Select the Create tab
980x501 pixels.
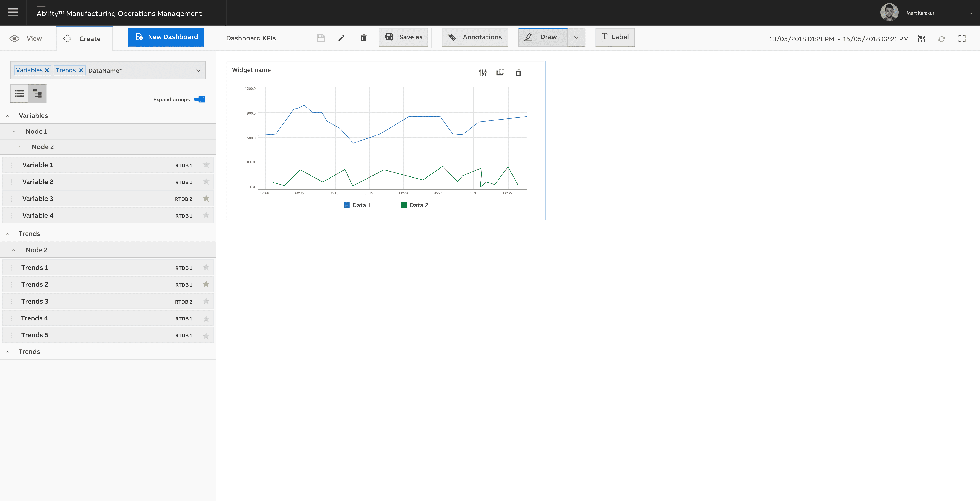[x=84, y=38]
